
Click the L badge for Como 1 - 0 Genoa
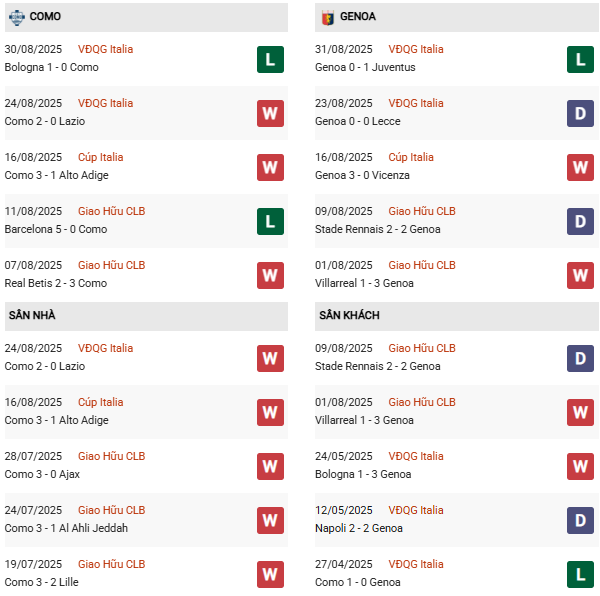point(581,574)
